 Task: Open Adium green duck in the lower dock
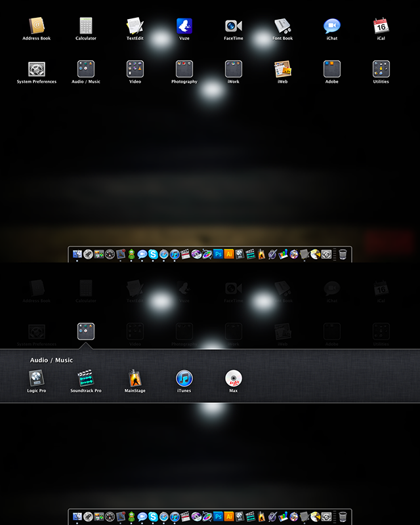pyautogui.click(x=131, y=517)
